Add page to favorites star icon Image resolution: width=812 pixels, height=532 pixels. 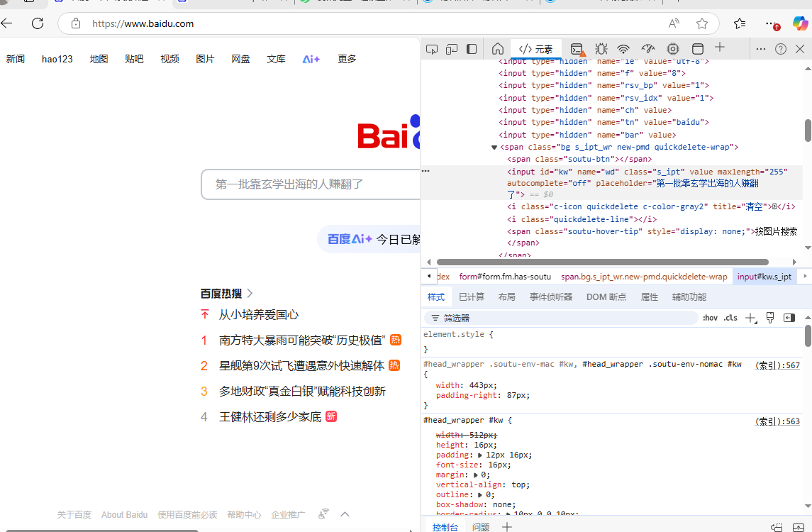[x=701, y=23]
